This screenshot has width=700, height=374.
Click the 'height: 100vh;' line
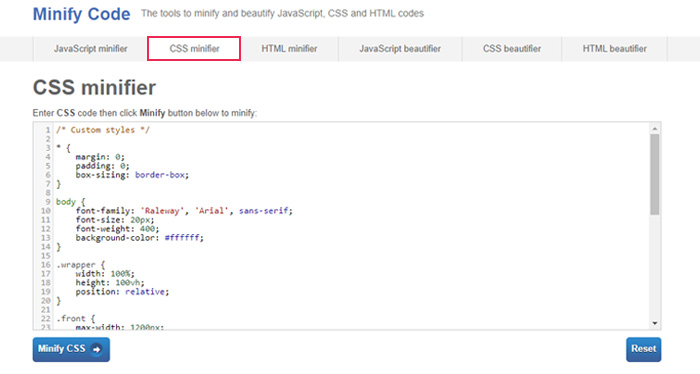pyautogui.click(x=110, y=283)
